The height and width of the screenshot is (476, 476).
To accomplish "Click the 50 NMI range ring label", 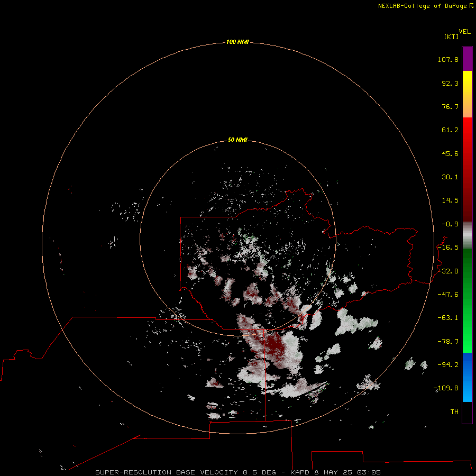I will pos(237,140).
